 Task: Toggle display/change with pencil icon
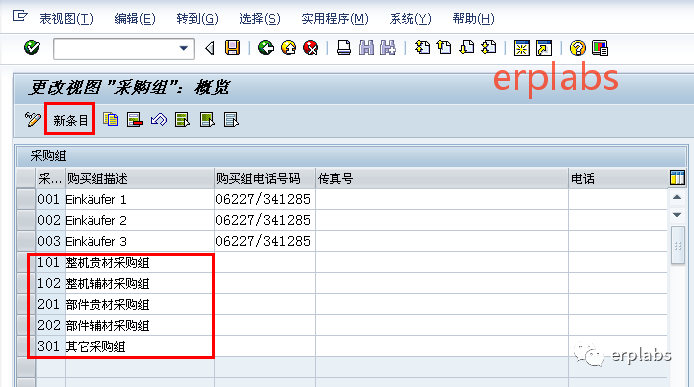click(32, 120)
